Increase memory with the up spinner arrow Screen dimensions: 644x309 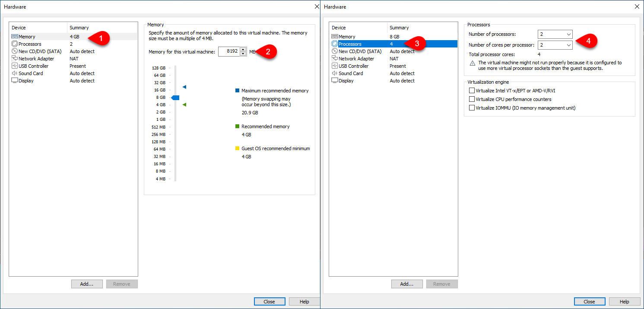[x=243, y=49]
